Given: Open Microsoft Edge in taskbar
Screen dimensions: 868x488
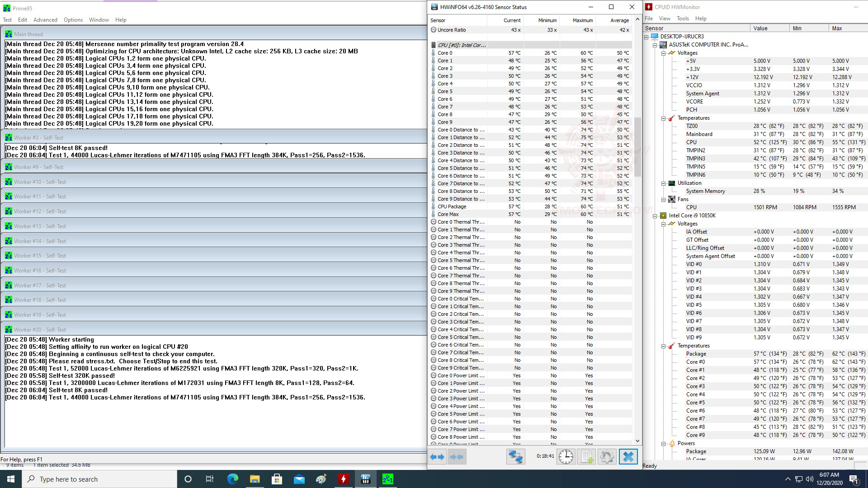Looking at the screenshot, I should pyautogui.click(x=232, y=479).
